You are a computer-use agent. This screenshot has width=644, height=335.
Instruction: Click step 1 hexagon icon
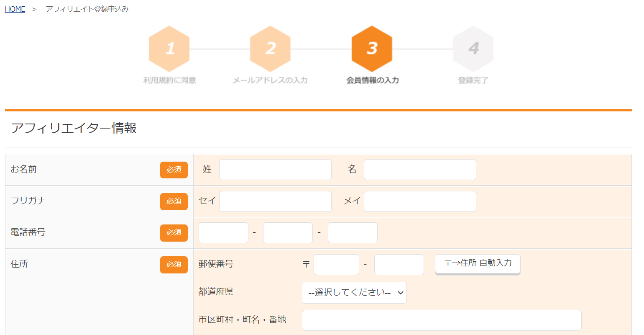coord(169,49)
